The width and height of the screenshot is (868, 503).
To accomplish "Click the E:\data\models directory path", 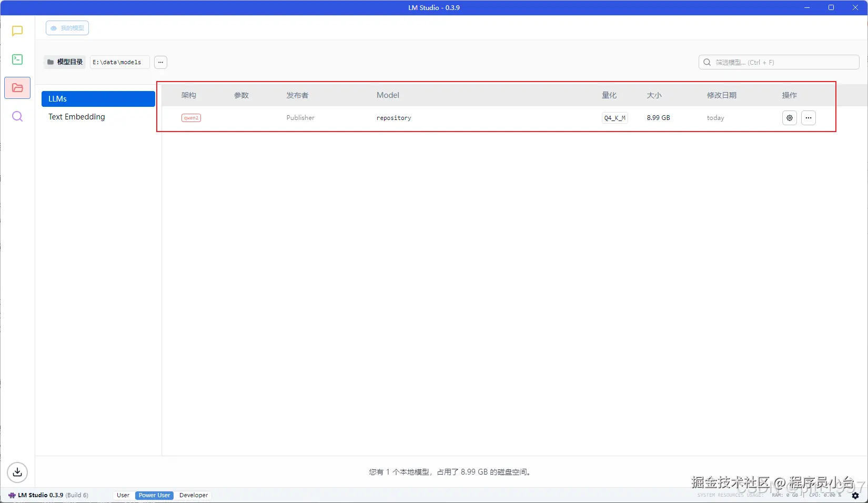I will (119, 62).
